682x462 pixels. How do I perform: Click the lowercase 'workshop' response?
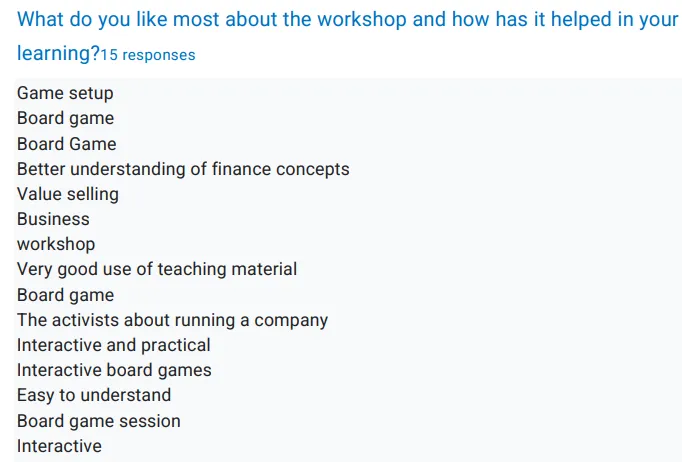pyautogui.click(x=56, y=244)
